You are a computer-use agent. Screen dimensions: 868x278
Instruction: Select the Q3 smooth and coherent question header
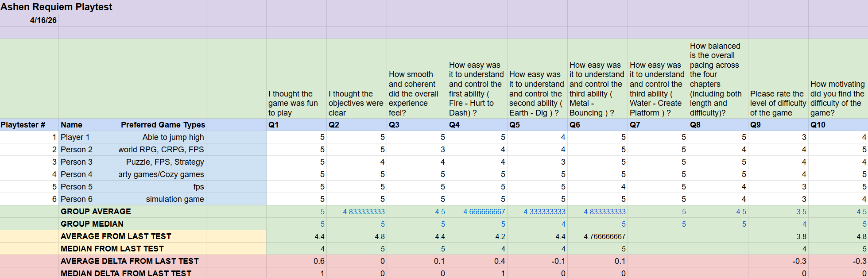coord(417,79)
